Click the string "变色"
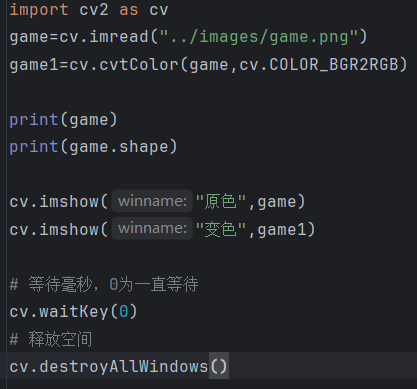The width and height of the screenshot is (417, 389). [221, 229]
